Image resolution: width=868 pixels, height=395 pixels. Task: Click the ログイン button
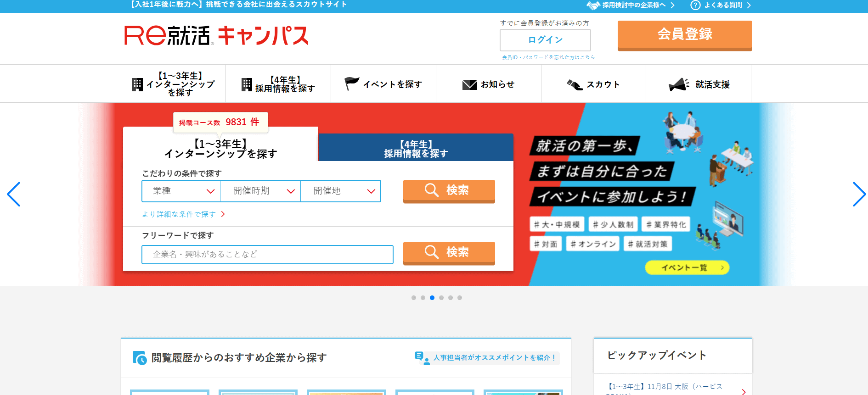point(545,40)
